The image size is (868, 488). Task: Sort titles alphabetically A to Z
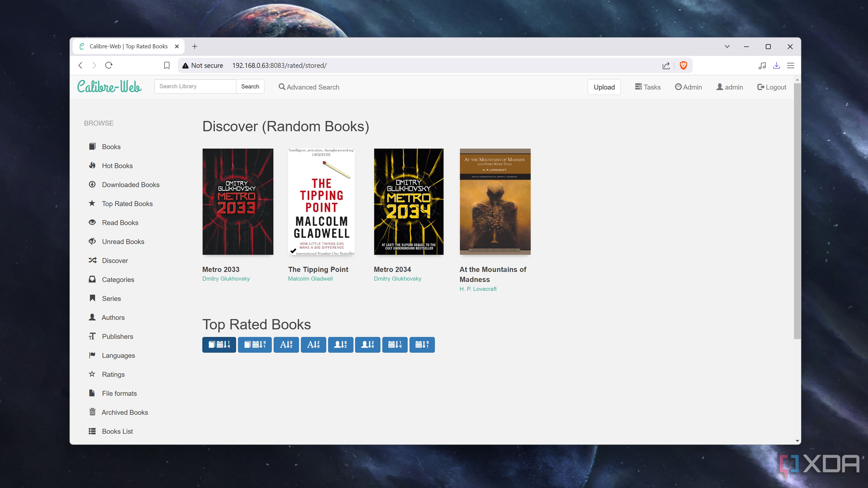[286, 345]
